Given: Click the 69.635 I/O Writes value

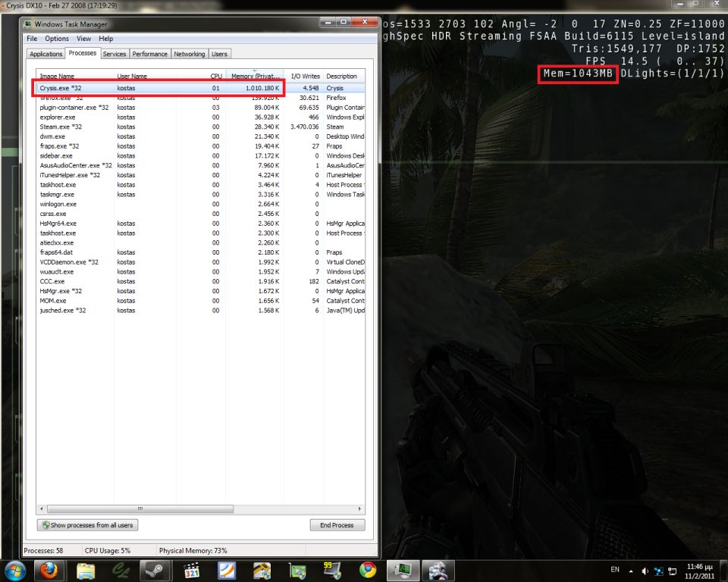Looking at the screenshot, I should pyautogui.click(x=309, y=108).
